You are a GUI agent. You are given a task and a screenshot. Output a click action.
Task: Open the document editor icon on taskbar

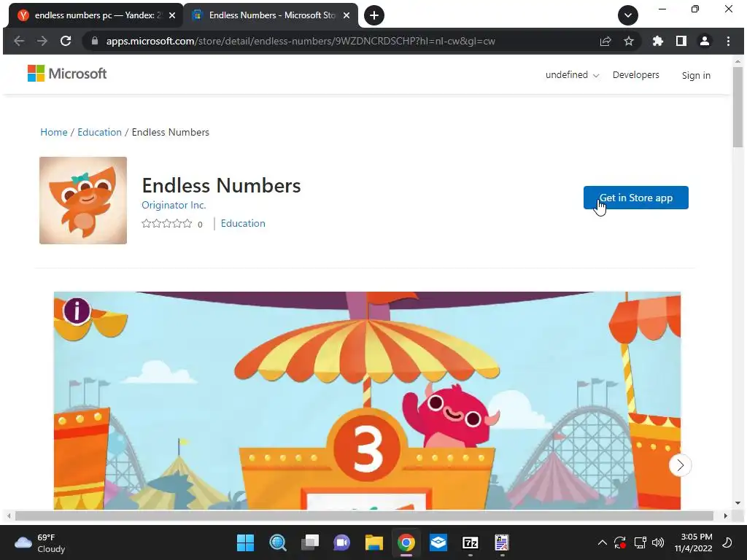(x=502, y=542)
